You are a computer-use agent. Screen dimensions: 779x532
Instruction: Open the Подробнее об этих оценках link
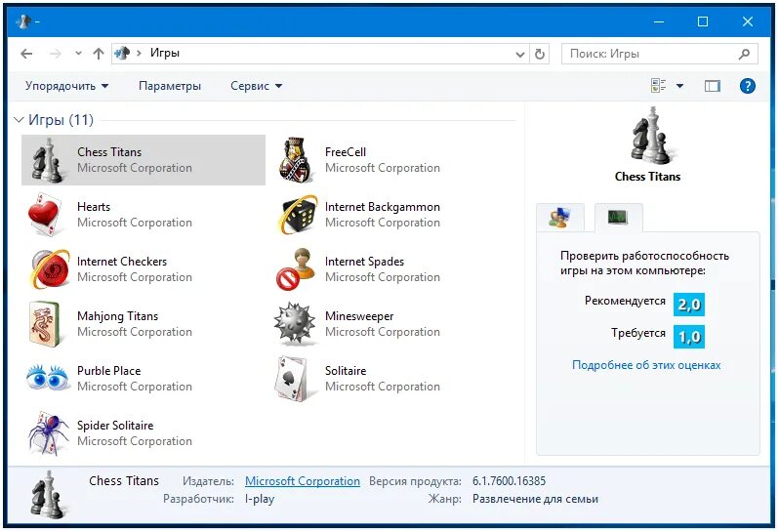click(646, 365)
